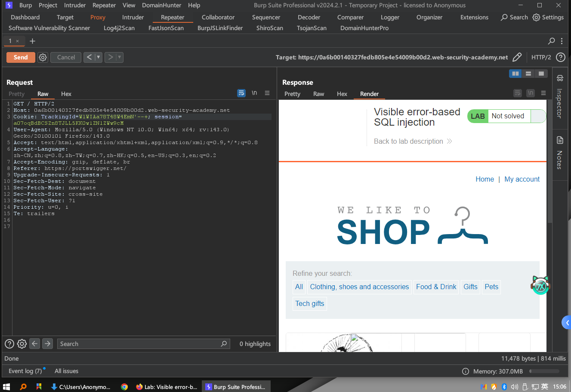Image resolution: width=571 pixels, height=392 pixels.
Task: Open request search settings gear
Action: click(22, 344)
